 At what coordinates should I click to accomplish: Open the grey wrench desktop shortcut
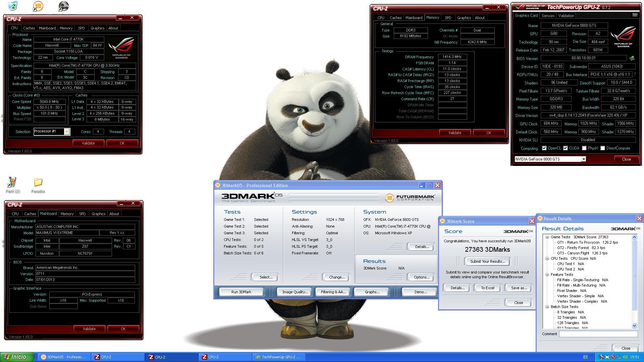[x=63, y=6]
